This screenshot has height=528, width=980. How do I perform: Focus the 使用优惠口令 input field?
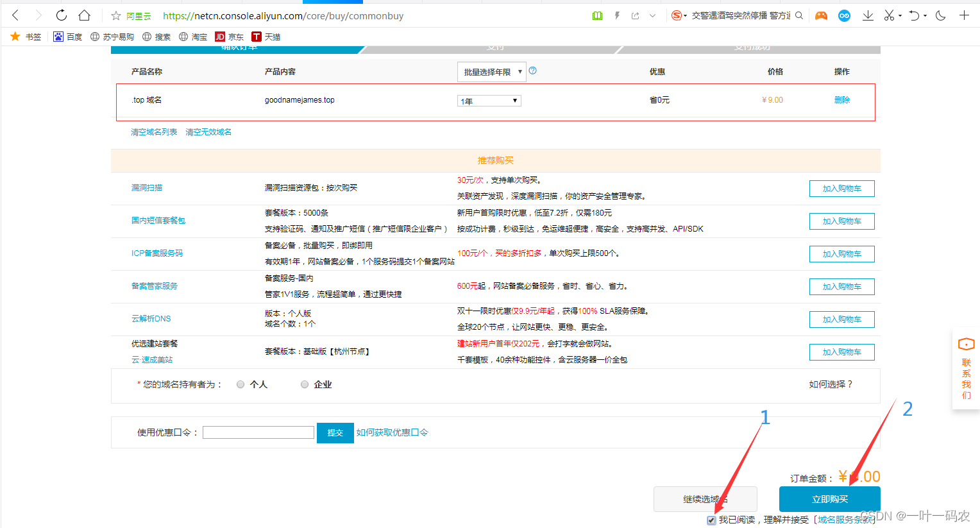click(258, 432)
